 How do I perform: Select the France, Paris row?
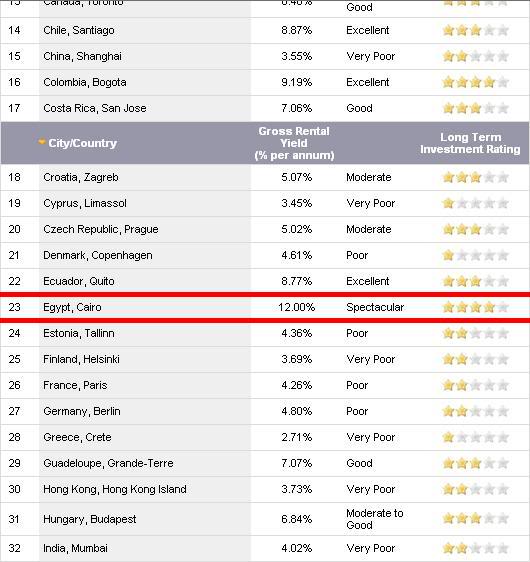tap(265, 385)
